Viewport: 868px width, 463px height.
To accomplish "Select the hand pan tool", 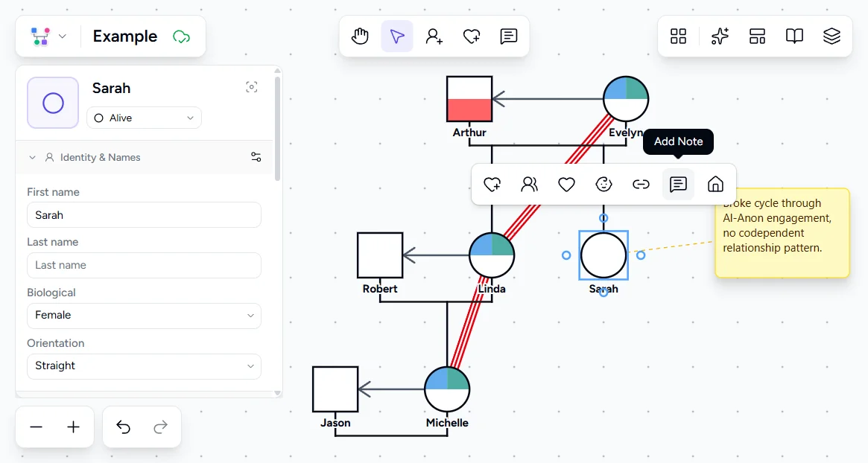I will pos(360,36).
